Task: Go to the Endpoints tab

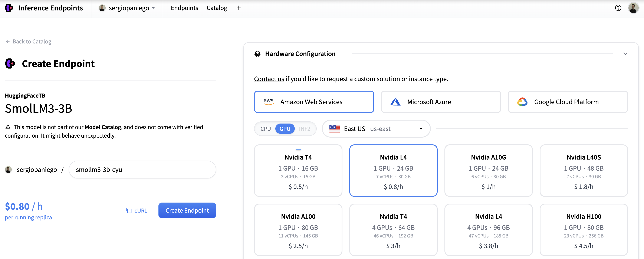Action: point(184,8)
